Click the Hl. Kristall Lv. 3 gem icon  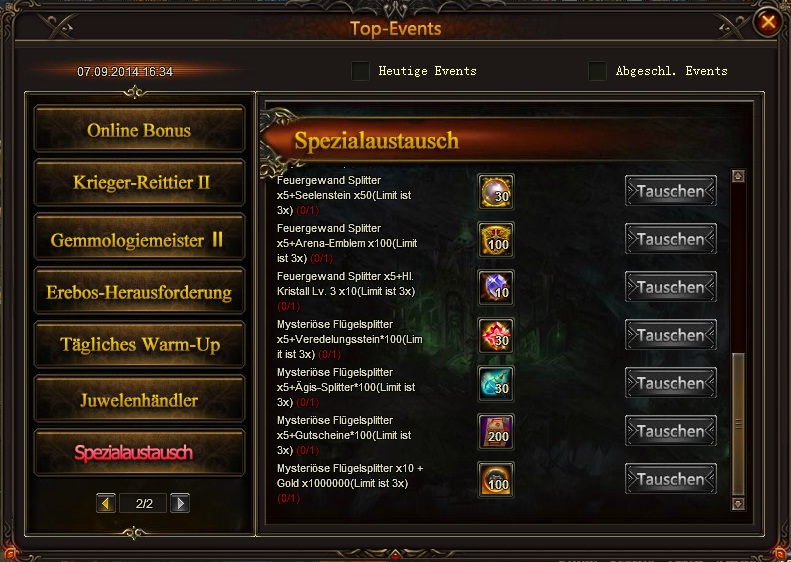pyautogui.click(x=496, y=288)
